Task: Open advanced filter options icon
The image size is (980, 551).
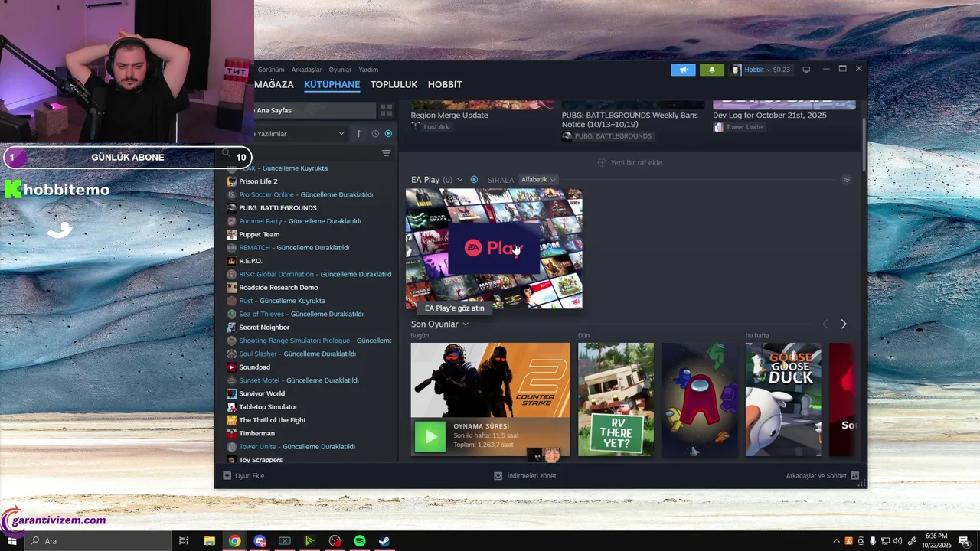Action: click(387, 154)
